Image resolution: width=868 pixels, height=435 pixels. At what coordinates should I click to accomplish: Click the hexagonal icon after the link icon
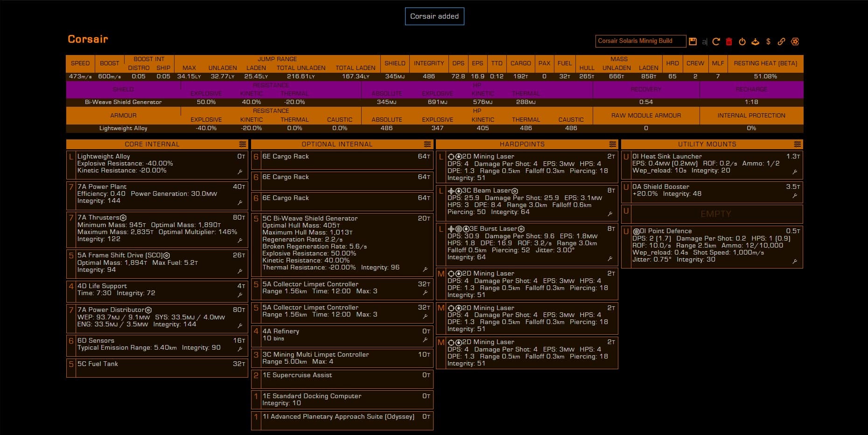point(795,41)
